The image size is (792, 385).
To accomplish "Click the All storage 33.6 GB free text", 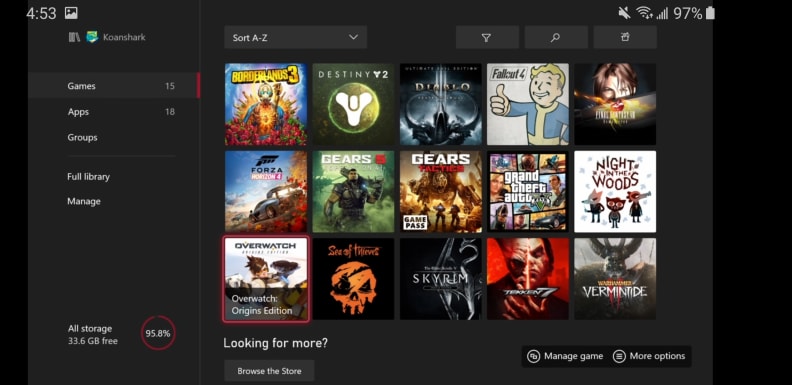I will click(93, 335).
